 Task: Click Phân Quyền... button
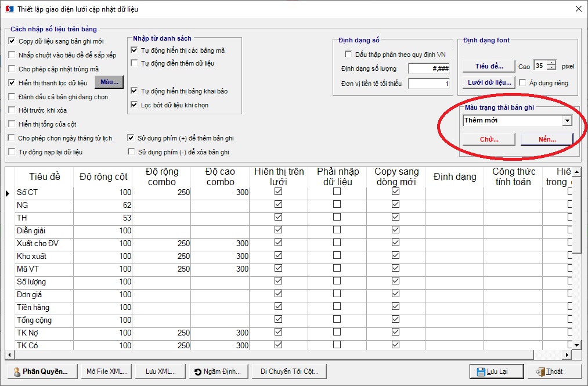point(42,371)
